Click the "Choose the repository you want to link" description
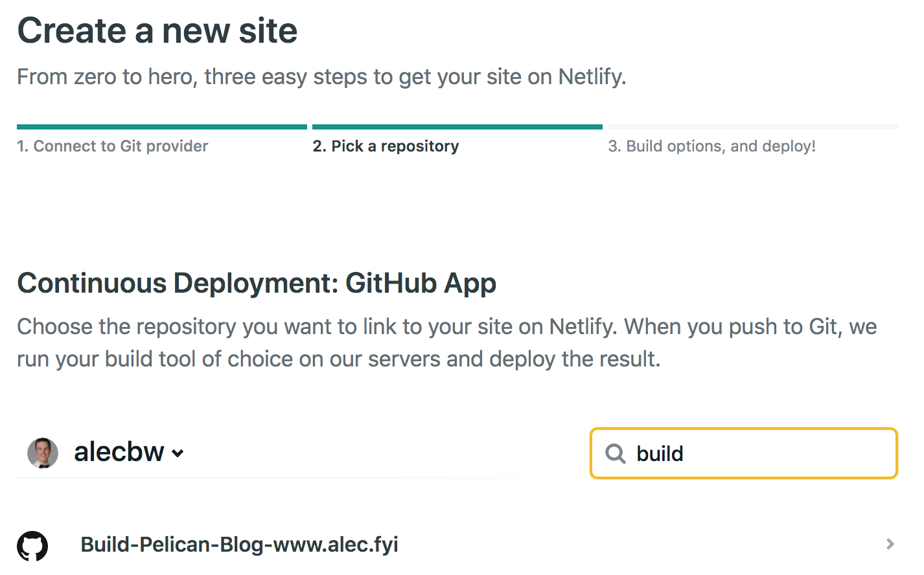 (x=447, y=343)
